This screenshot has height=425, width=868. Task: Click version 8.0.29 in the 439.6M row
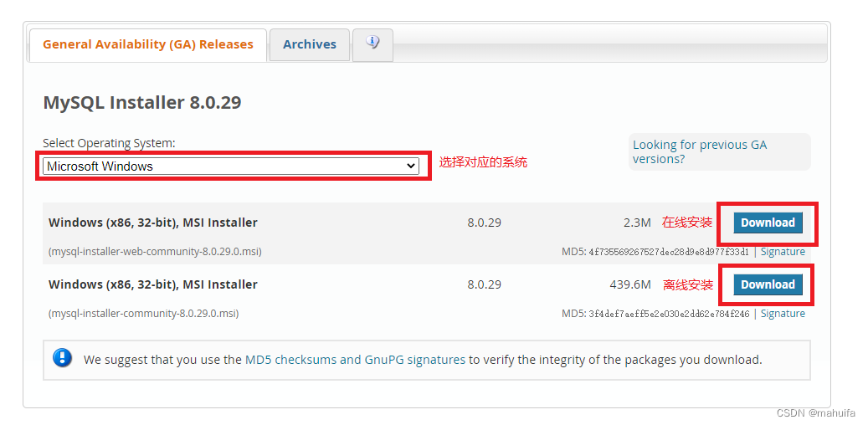(484, 284)
